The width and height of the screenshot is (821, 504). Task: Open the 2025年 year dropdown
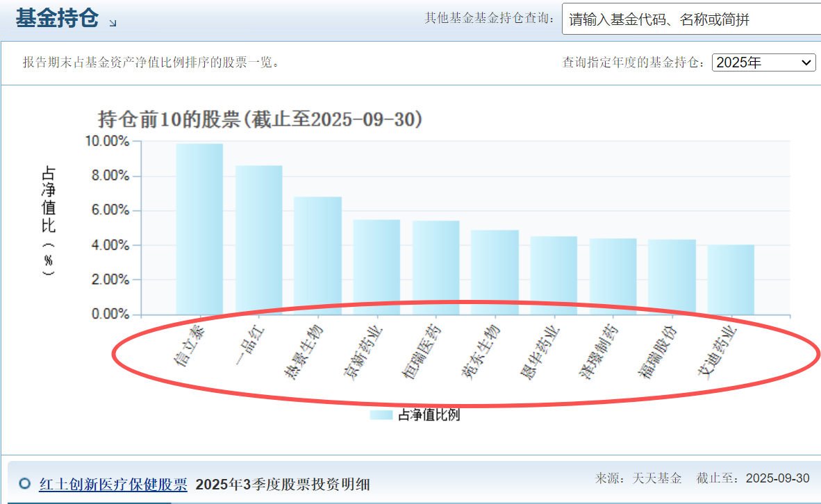[763, 62]
